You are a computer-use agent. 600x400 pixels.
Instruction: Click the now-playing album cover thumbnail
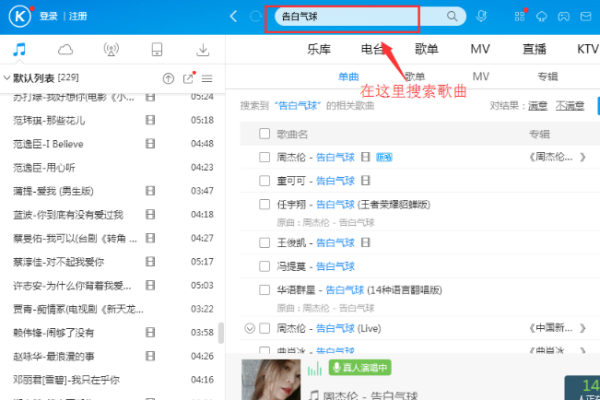[271, 380]
